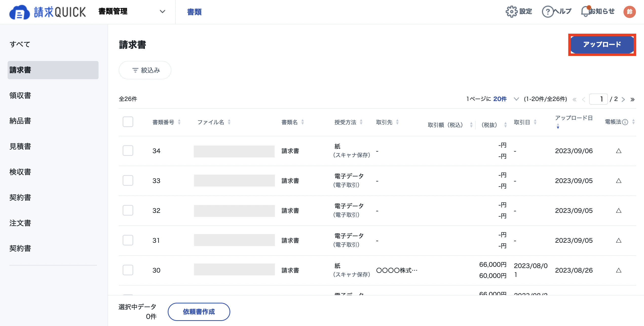Select 領収書 in the sidebar
Image resolution: width=644 pixels, height=326 pixels.
(x=20, y=95)
